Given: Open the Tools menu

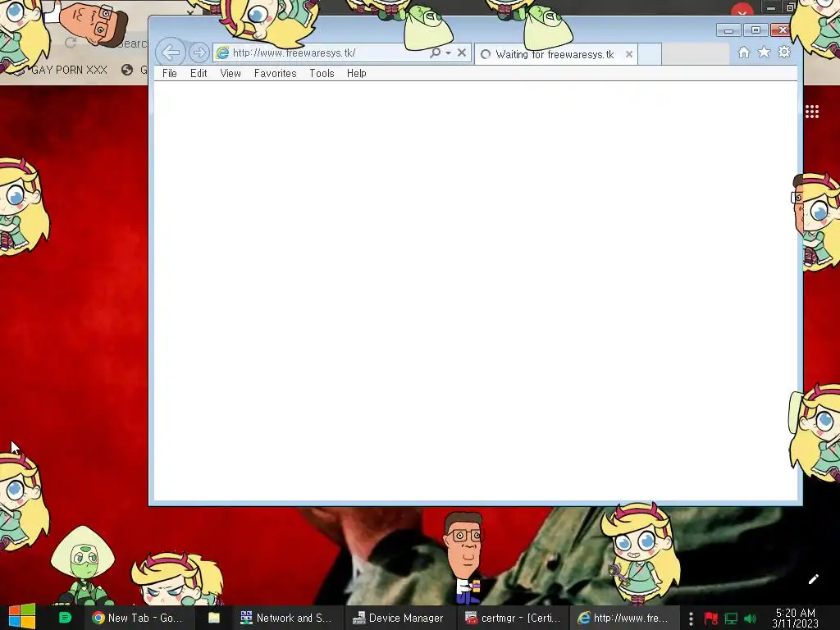Looking at the screenshot, I should [322, 73].
